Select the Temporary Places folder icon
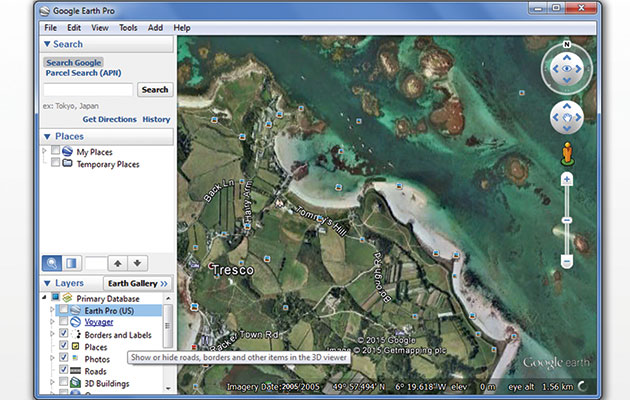 (x=68, y=163)
